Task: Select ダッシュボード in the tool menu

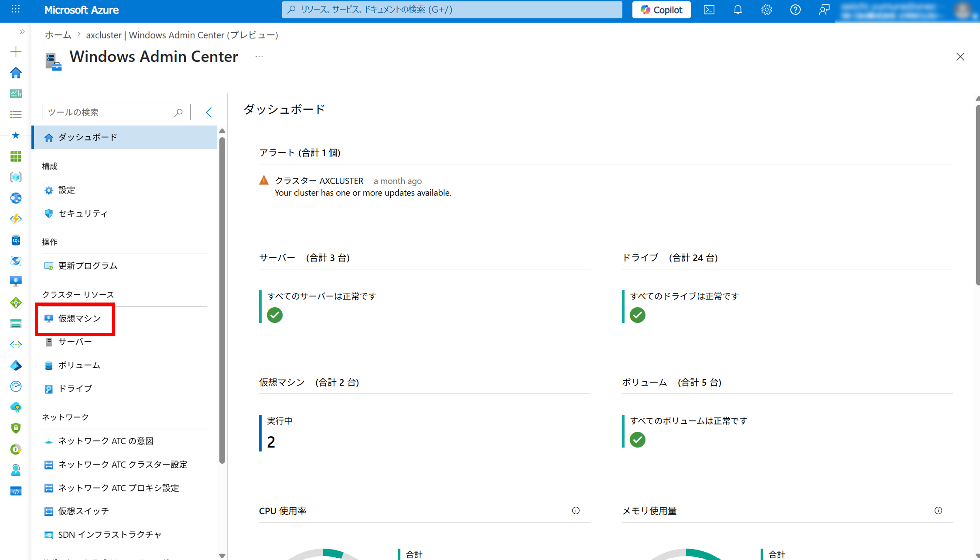Action: point(124,137)
